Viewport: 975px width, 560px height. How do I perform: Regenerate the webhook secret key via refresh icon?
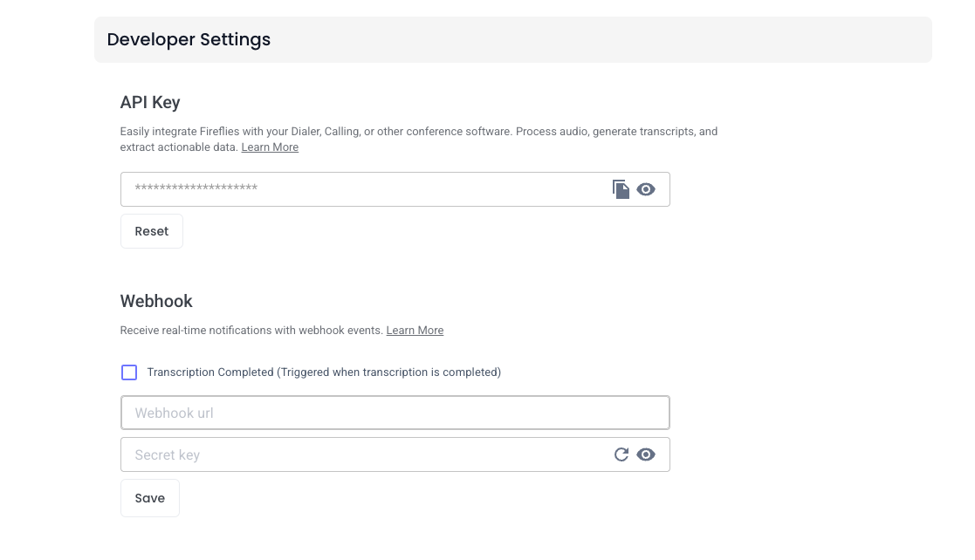click(x=621, y=454)
